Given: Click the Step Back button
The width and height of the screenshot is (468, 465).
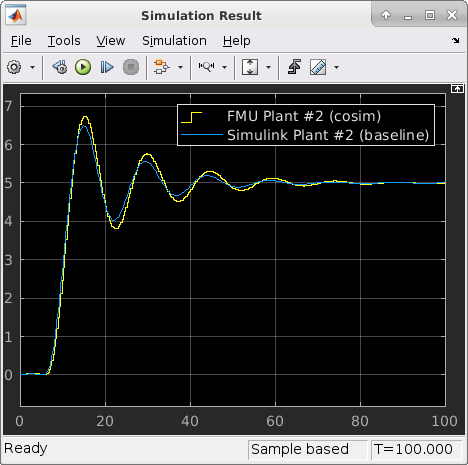Looking at the screenshot, I should point(60,67).
